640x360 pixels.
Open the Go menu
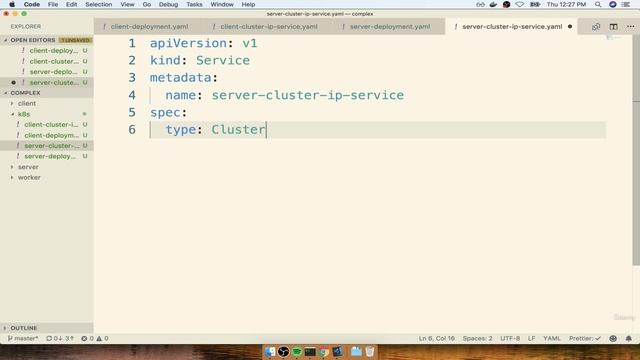pyautogui.click(x=147, y=4)
